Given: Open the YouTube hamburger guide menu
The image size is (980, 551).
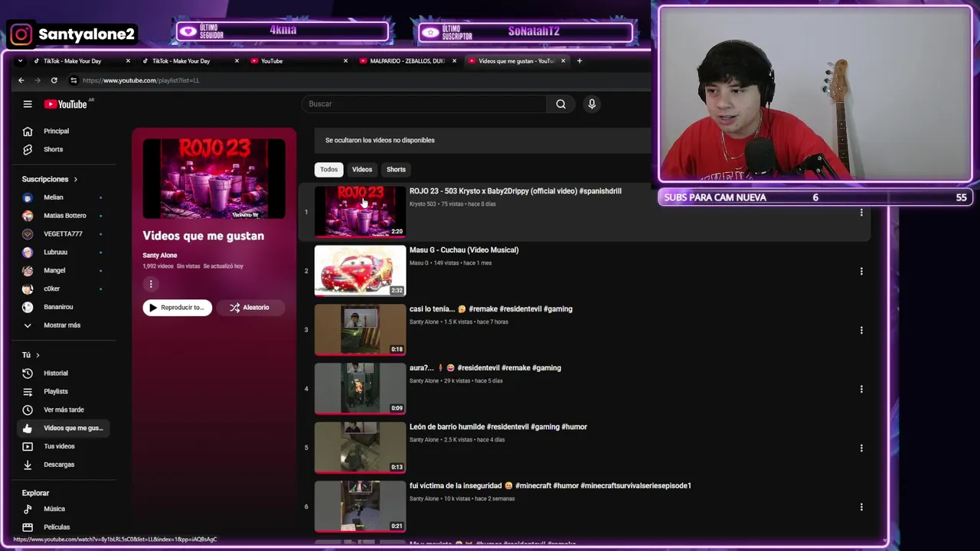Looking at the screenshot, I should coord(28,104).
